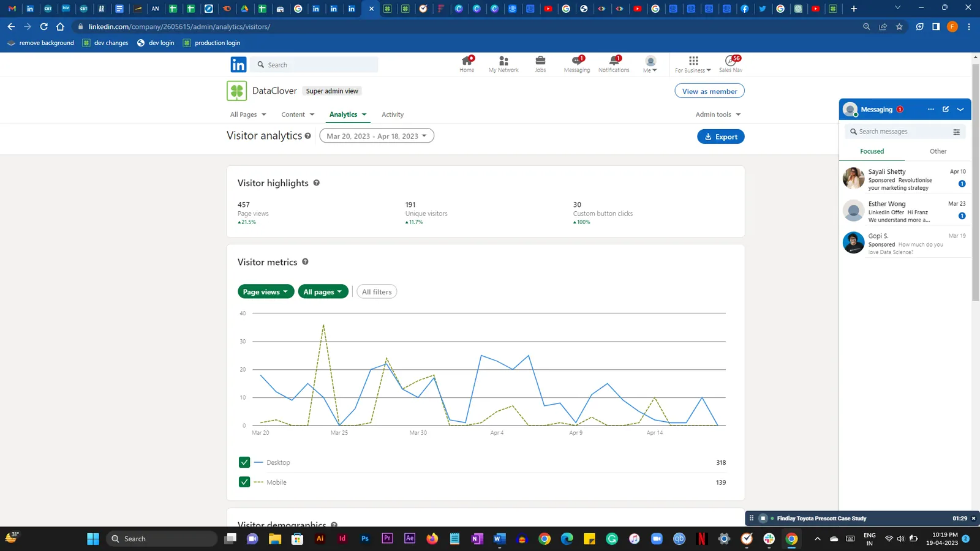The width and height of the screenshot is (980, 551).
Task: Click the Export button
Action: pos(721,137)
